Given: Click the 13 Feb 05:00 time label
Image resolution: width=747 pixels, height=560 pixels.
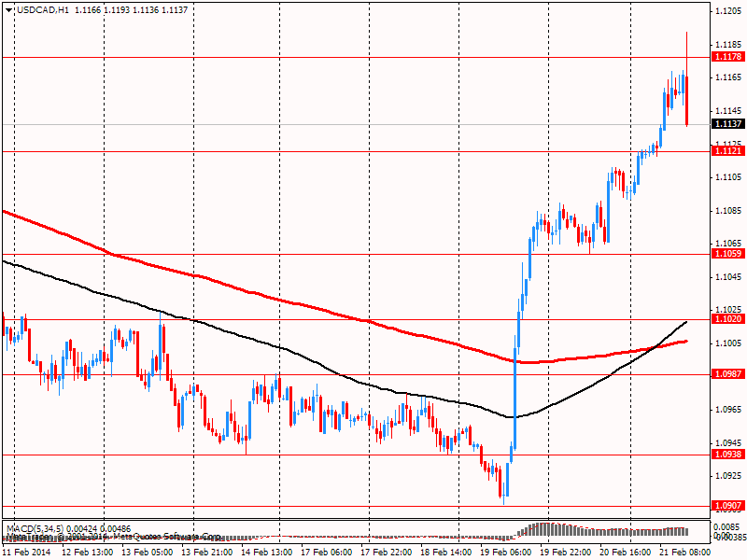Looking at the screenshot, I should [x=148, y=553].
